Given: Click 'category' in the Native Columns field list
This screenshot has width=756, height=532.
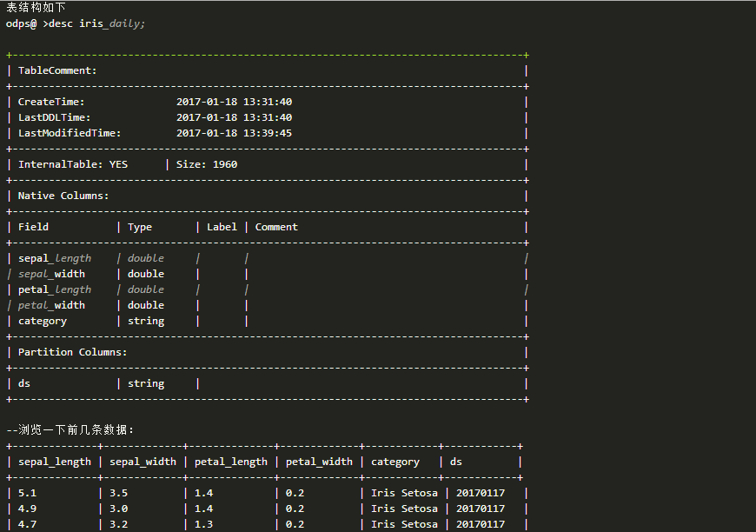Looking at the screenshot, I should pyautogui.click(x=43, y=321).
